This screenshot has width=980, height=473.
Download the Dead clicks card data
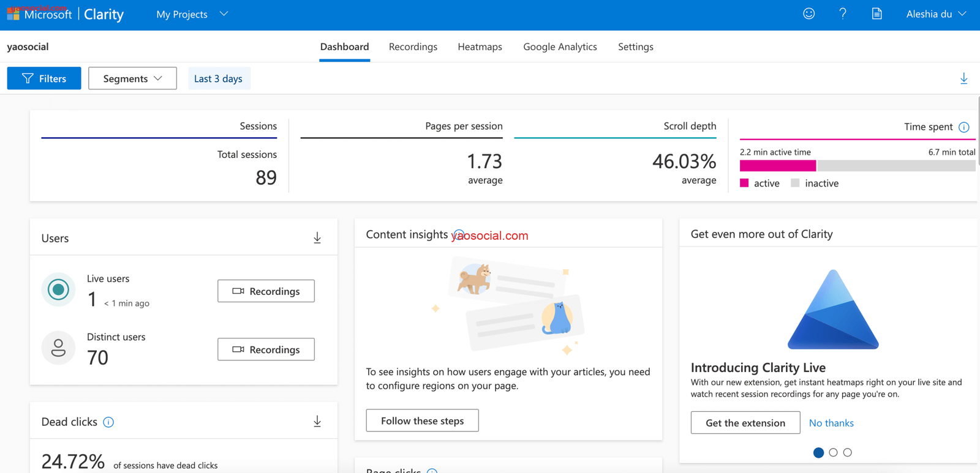click(317, 422)
